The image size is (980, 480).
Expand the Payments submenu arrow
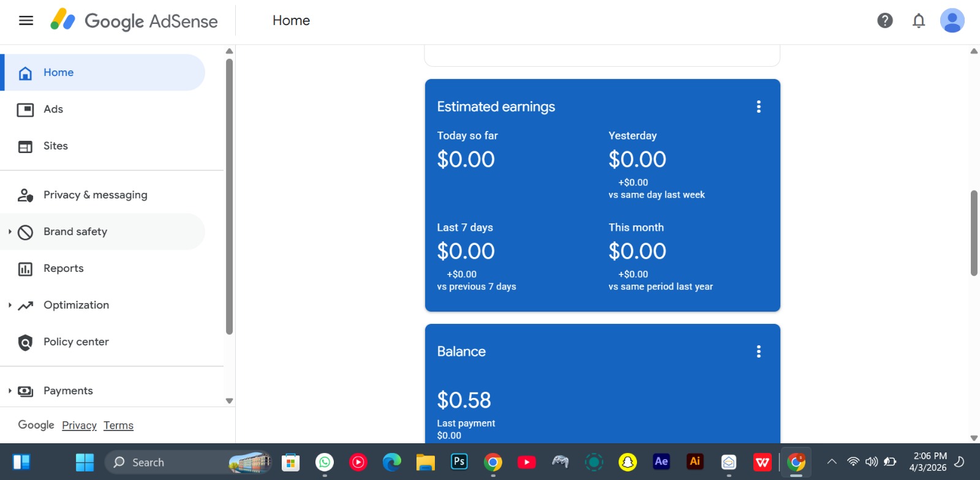coord(10,391)
